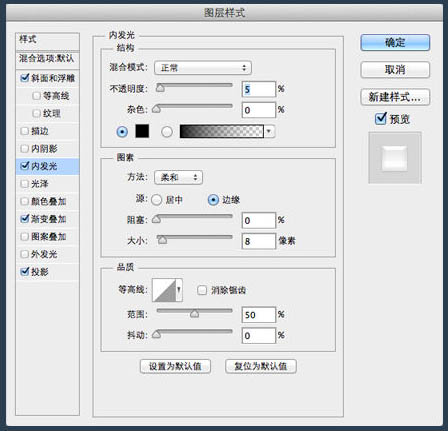Click the 不透明度 slider handle

point(160,88)
